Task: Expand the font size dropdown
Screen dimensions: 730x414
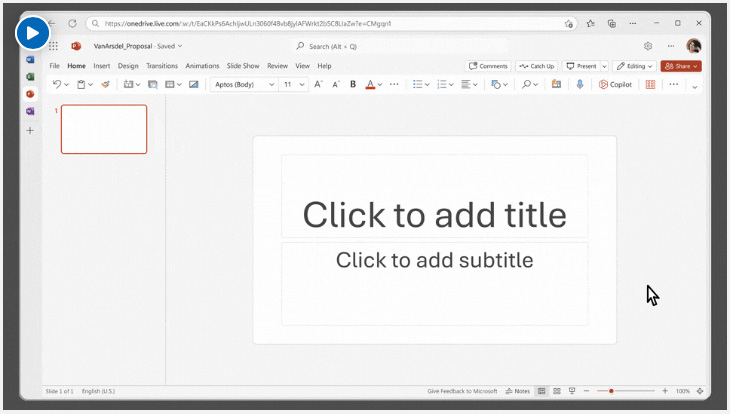Action: tap(293, 85)
